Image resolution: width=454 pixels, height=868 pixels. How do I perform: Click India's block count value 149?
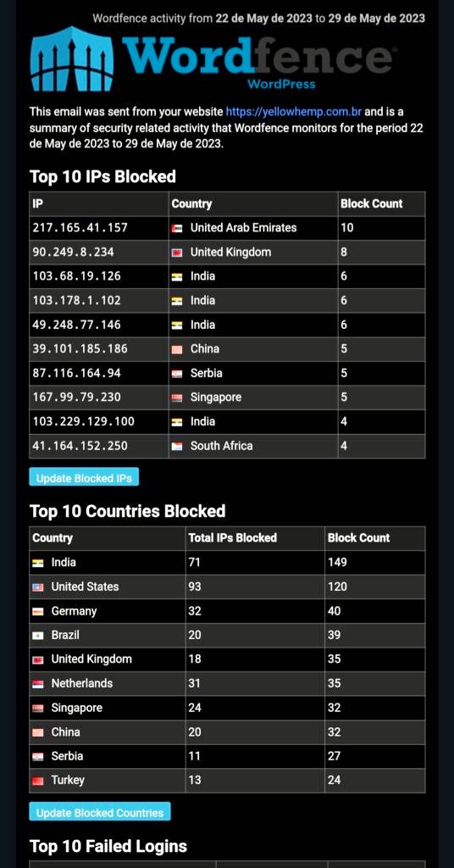pyautogui.click(x=337, y=563)
